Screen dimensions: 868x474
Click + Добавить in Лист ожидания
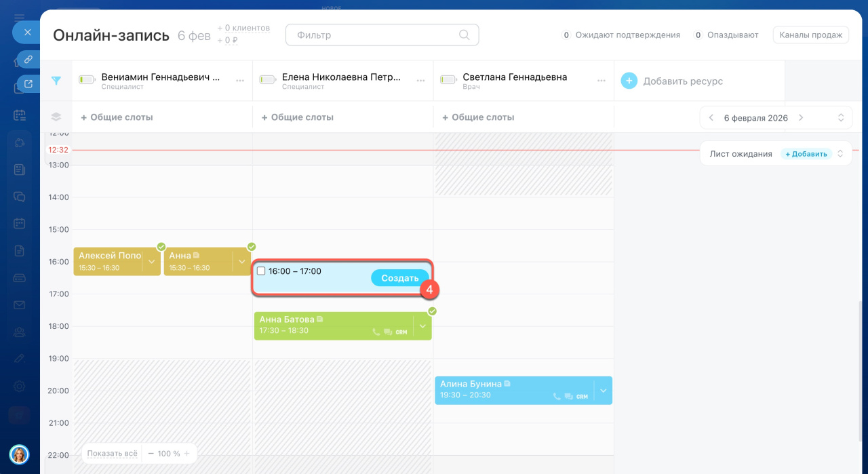[x=806, y=154]
